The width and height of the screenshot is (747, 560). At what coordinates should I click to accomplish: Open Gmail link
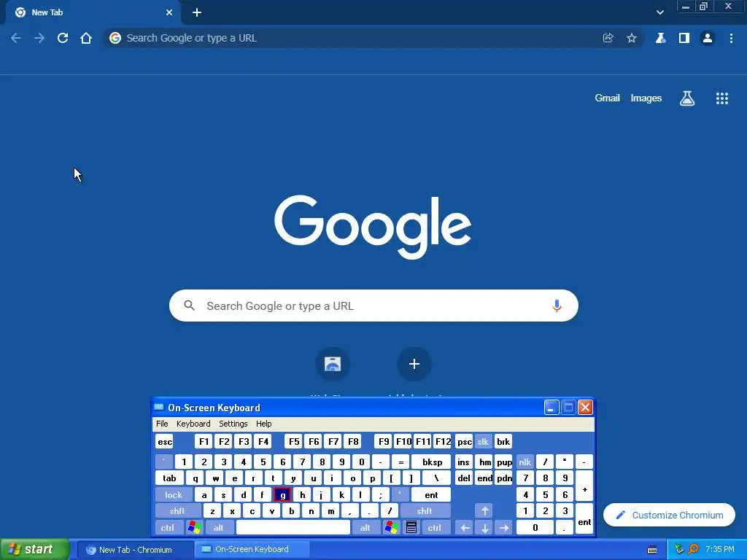point(607,98)
